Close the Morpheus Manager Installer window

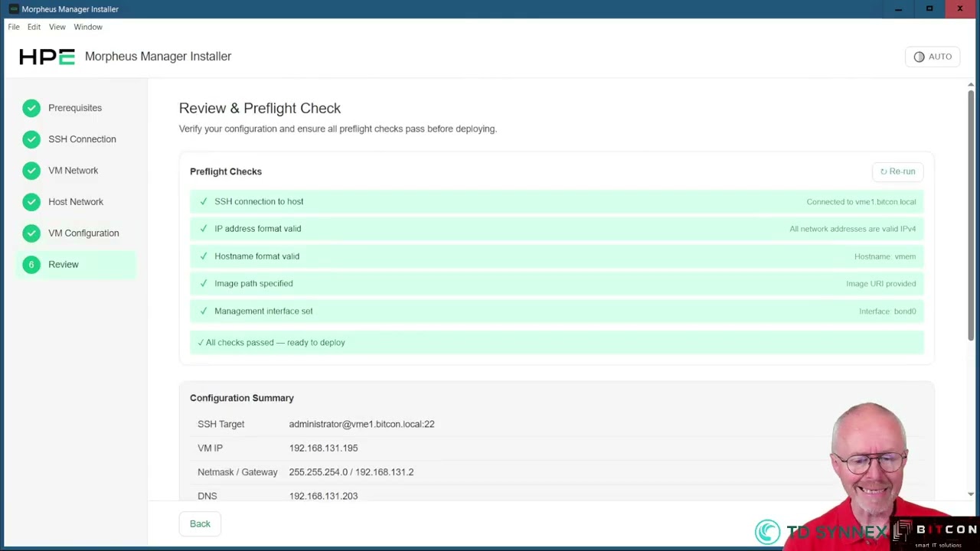tap(960, 9)
